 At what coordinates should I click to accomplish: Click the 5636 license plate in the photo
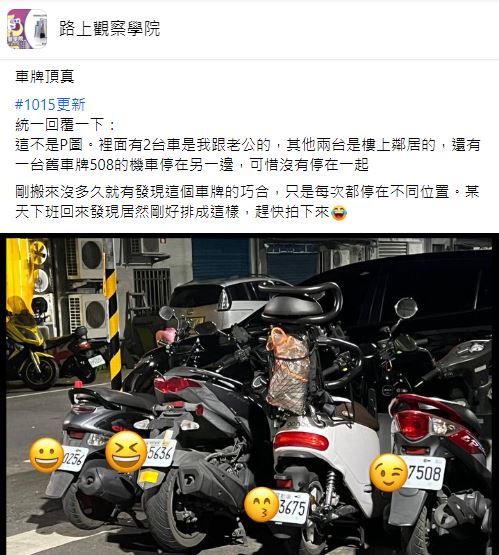click(x=160, y=453)
